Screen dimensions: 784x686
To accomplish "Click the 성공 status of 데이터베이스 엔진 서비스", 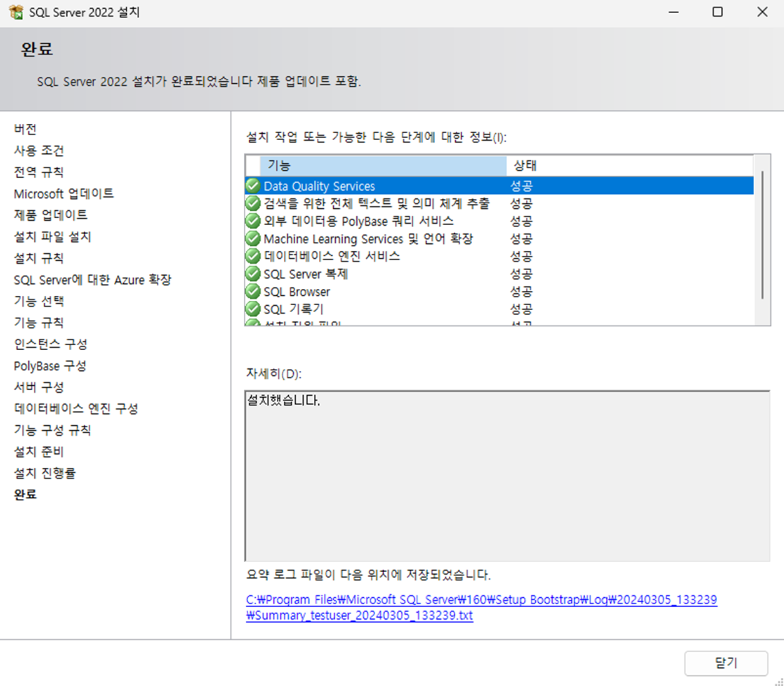I will click(x=521, y=256).
